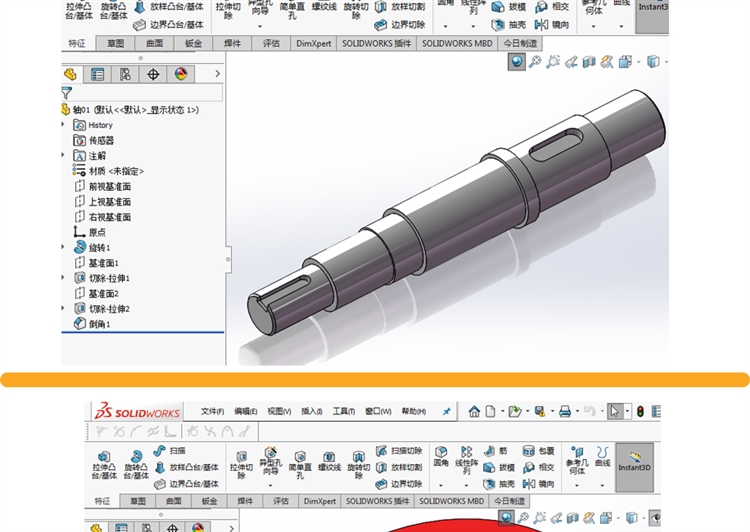Image resolution: width=750 pixels, height=532 pixels.
Task: Click the Display Style cube in upper viewport toolbar
Action: (x=653, y=62)
